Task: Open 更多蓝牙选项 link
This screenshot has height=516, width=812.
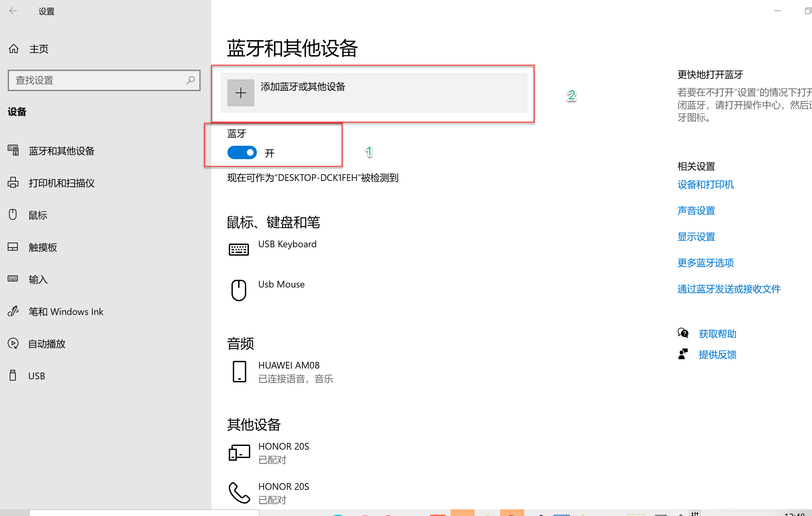Action: pos(705,263)
